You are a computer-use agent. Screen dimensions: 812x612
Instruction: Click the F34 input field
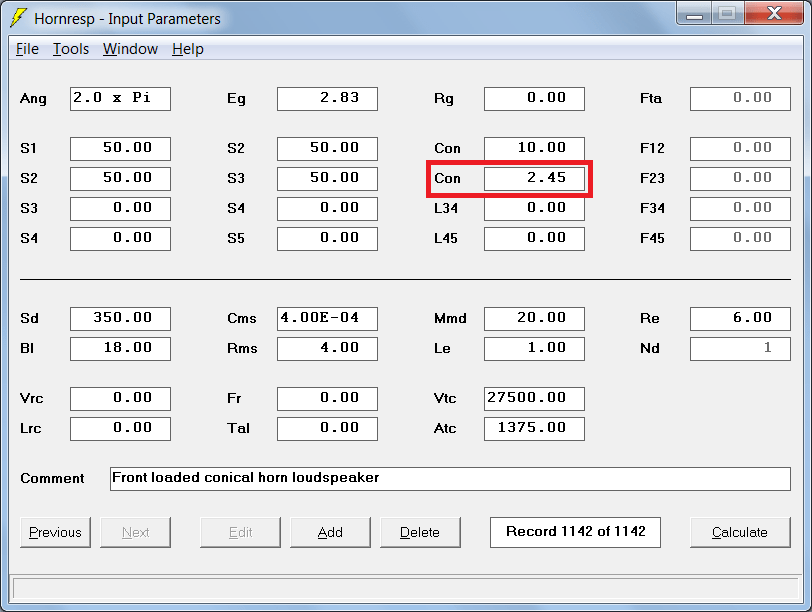click(740, 209)
